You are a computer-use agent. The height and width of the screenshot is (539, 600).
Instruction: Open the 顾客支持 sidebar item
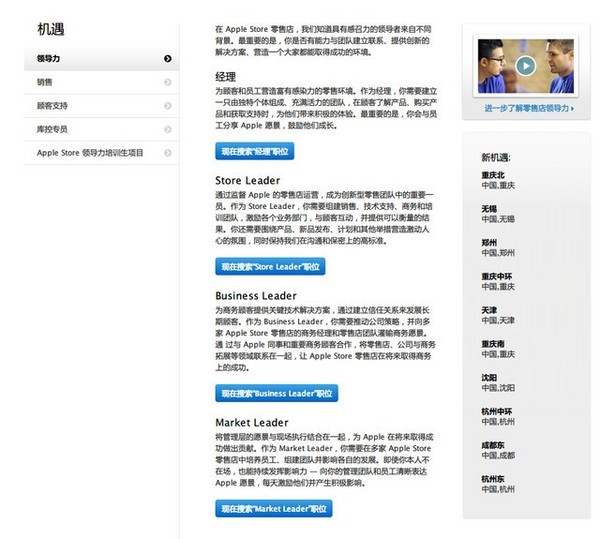pos(101,106)
